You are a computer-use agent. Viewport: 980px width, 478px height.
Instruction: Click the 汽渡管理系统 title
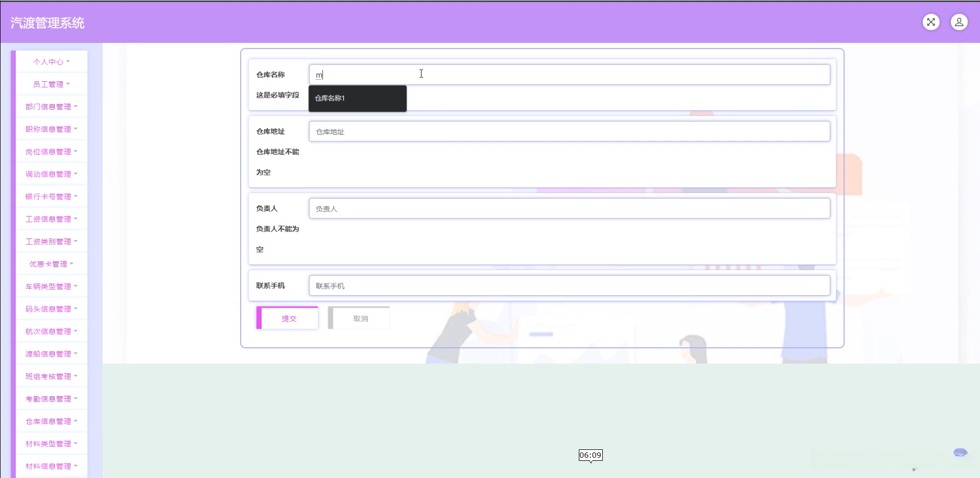point(47,23)
